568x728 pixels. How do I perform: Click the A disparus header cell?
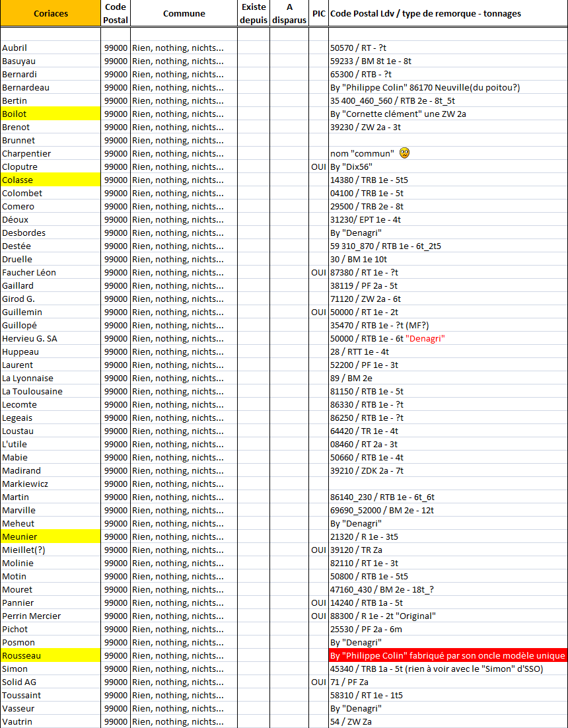point(289,13)
